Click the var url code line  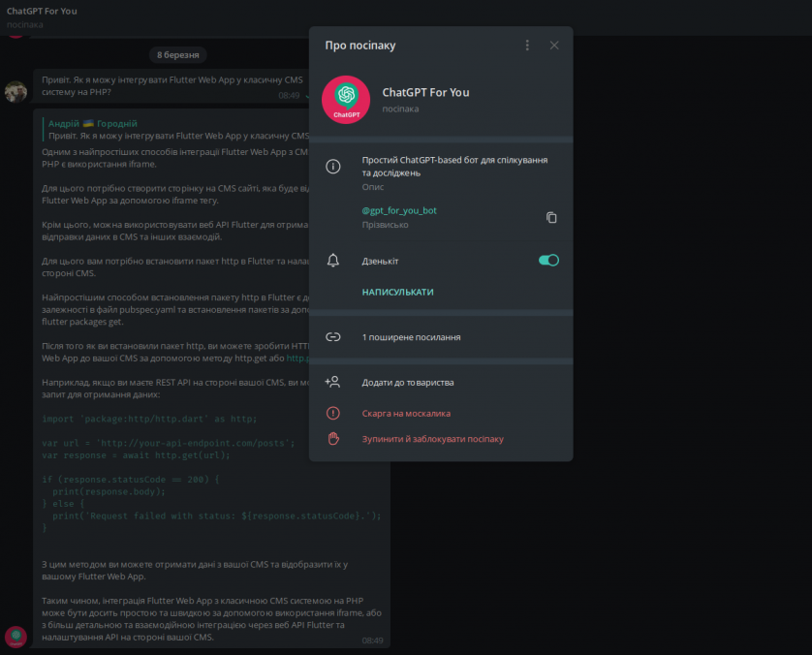(169, 443)
